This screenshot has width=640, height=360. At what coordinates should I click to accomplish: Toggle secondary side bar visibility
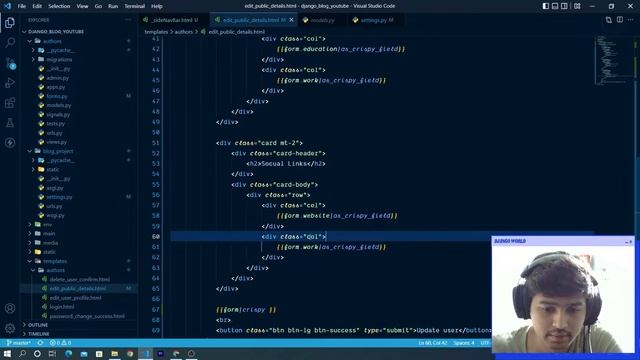pyautogui.click(x=564, y=6)
